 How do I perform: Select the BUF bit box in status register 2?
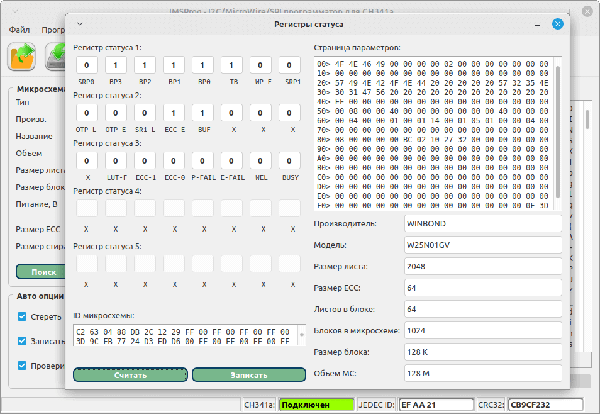(202, 113)
